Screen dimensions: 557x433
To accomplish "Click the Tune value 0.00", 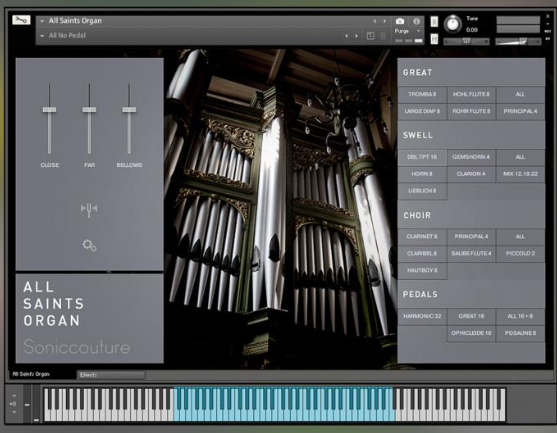I will coord(471,30).
